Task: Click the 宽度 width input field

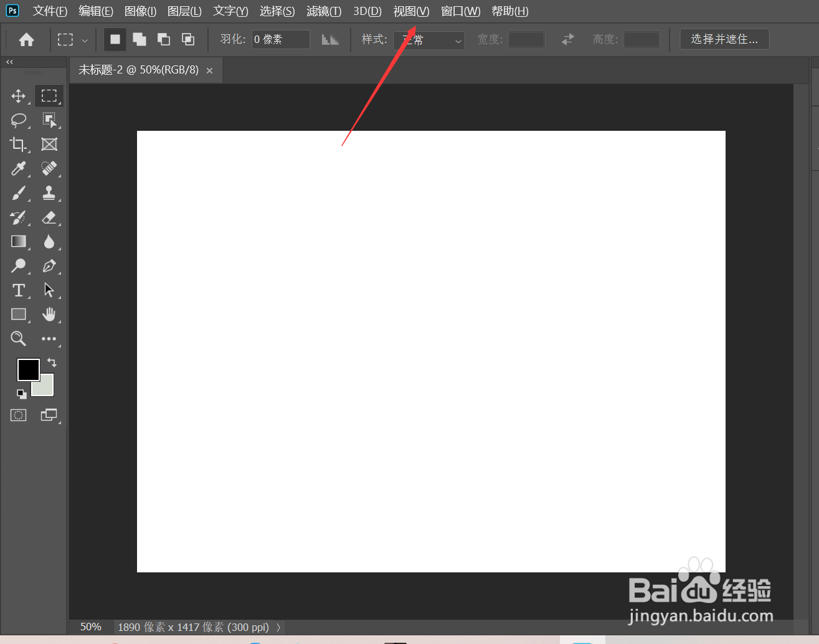Action: click(526, 40)
